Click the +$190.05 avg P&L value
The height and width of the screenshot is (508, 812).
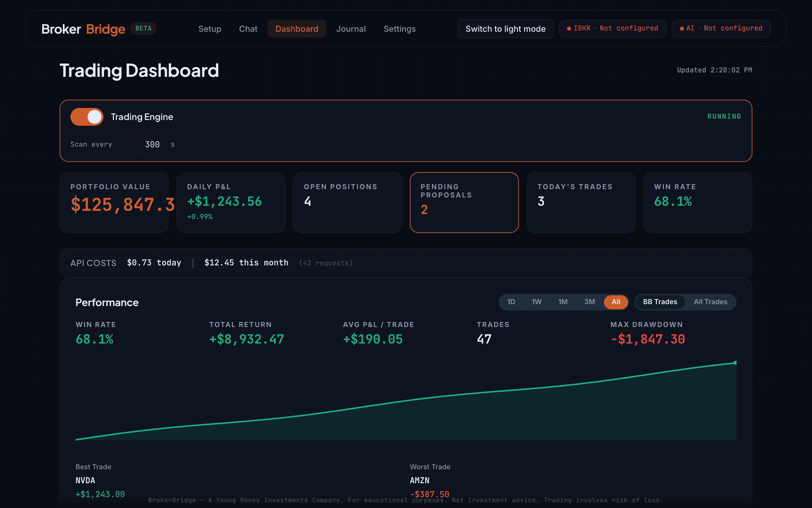coord(373,339)
